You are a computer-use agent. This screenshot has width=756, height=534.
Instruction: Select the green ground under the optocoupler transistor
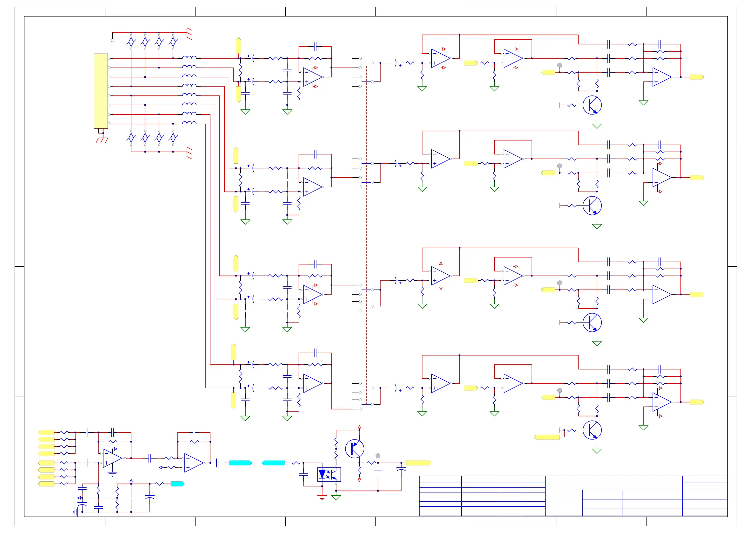[336, 498]
